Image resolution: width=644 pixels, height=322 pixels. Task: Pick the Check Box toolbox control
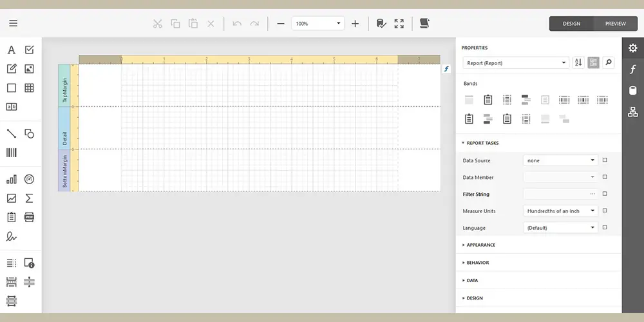(x=29, y=50)
